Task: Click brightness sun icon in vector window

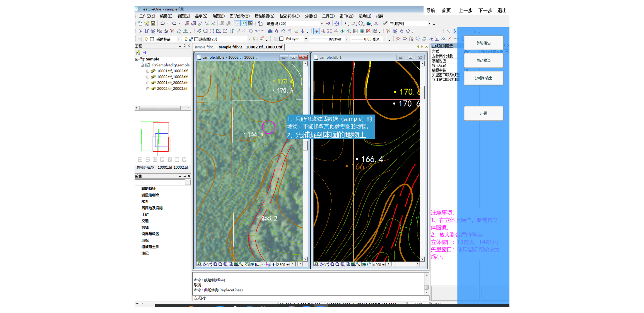Action: [321, 264]
